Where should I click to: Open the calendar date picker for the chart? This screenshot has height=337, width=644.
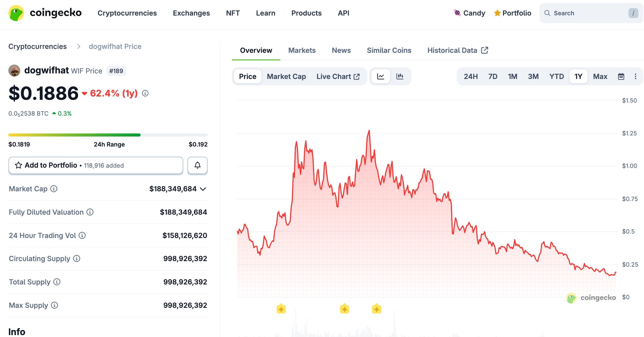[x=621, y=76]
